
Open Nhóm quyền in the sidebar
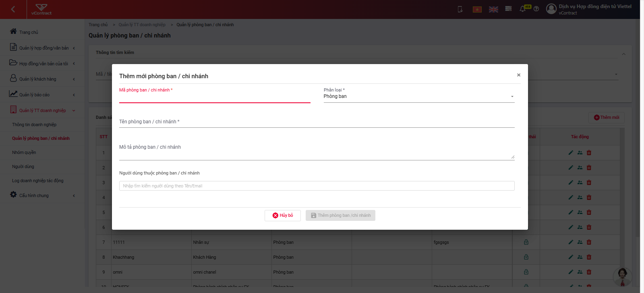coord(24,152)
